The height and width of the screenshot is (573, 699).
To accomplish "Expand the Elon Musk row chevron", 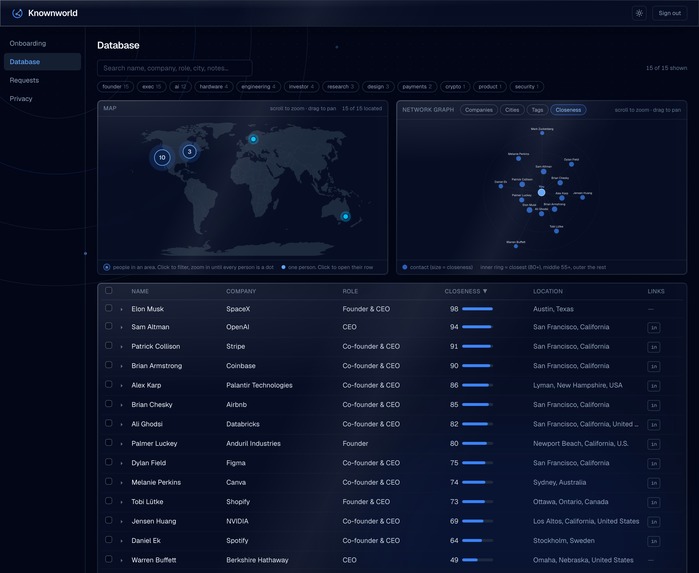I will click(121, 309).
